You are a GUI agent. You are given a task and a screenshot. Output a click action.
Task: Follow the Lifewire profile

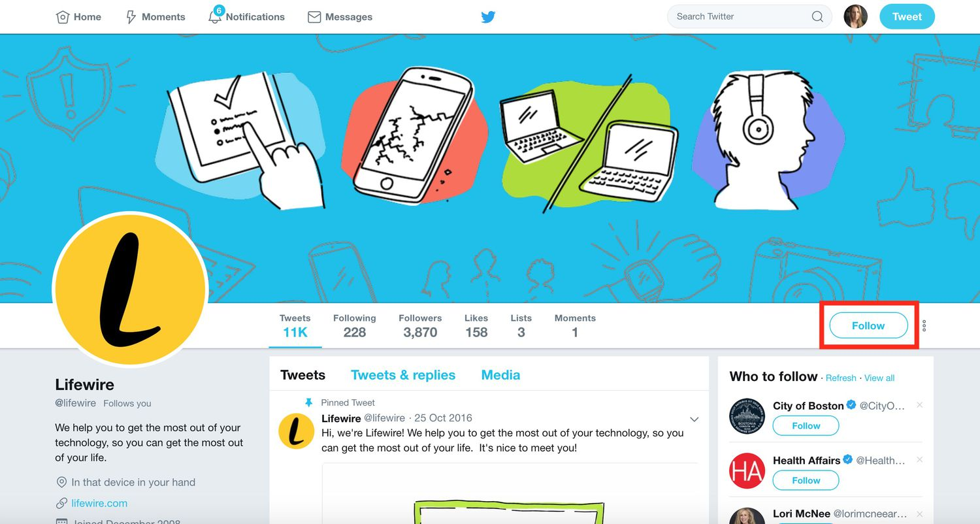click(x=868, y=325)
